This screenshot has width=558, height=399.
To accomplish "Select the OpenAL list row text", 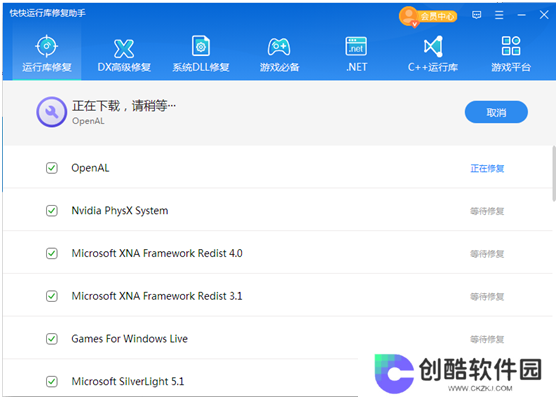I will 90,168.
